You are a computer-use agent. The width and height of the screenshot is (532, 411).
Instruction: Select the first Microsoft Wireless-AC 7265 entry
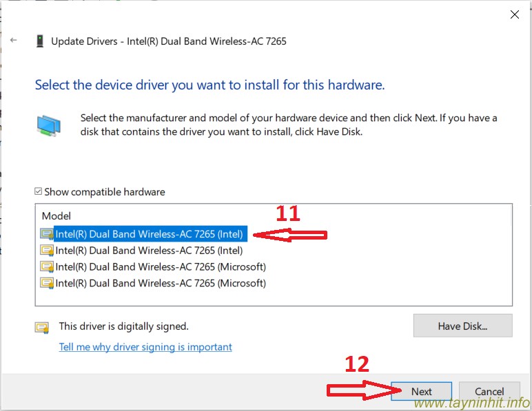160,267
